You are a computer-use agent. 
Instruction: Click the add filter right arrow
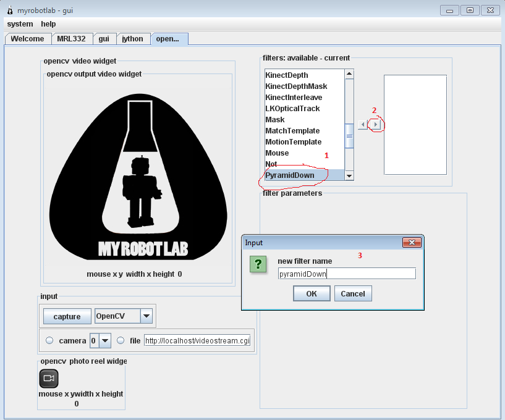click(x=376, y=124)
